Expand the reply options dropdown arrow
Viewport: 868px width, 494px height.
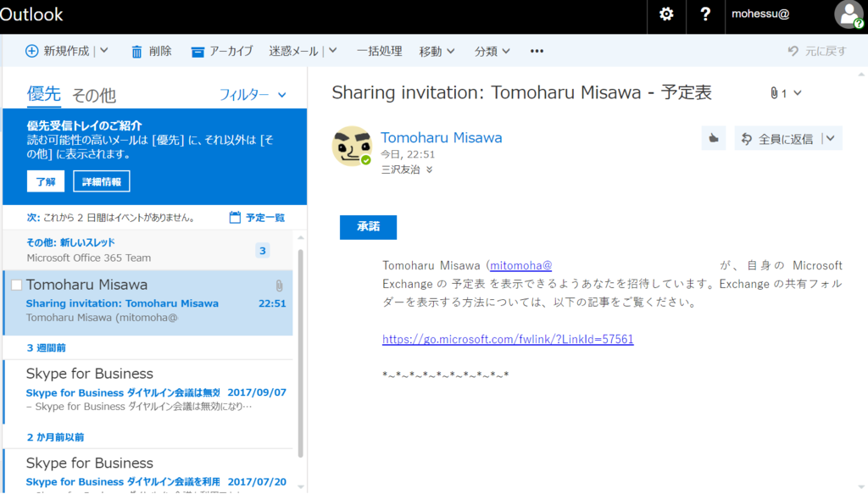tap(831, 138)
